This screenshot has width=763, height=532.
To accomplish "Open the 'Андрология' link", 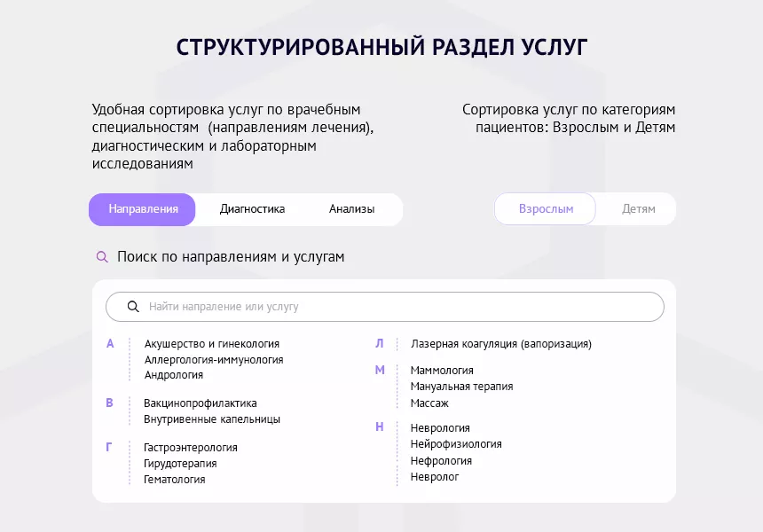I will 174,375.
